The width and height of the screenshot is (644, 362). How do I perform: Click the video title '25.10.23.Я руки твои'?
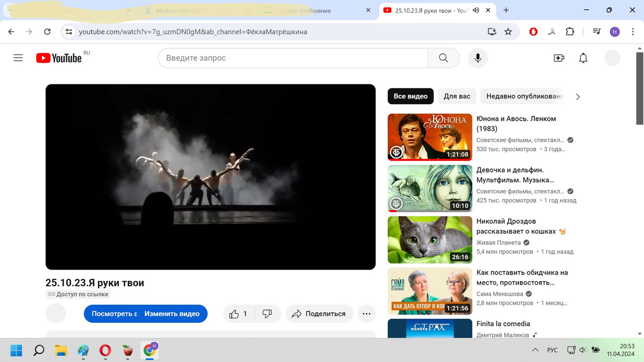[x=95, y=283]
